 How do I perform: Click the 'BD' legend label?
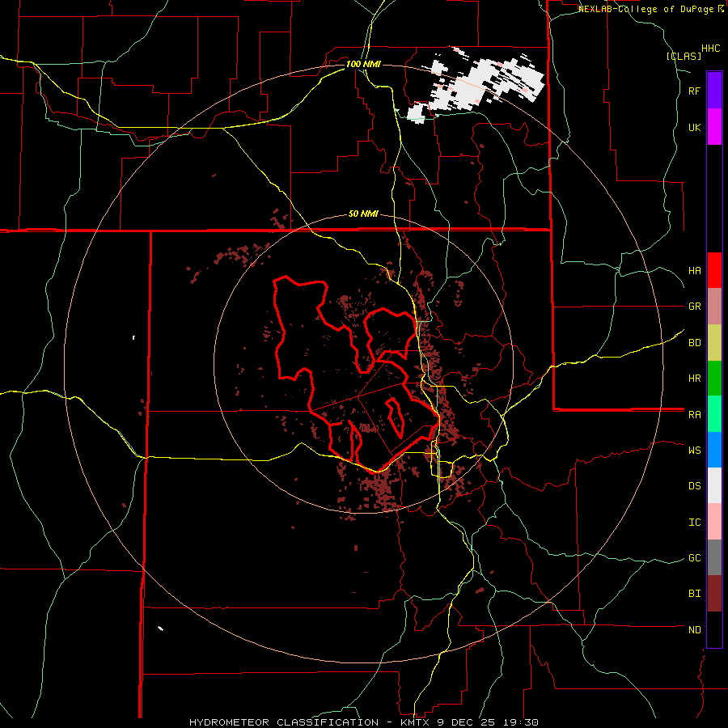click(694, 343)
